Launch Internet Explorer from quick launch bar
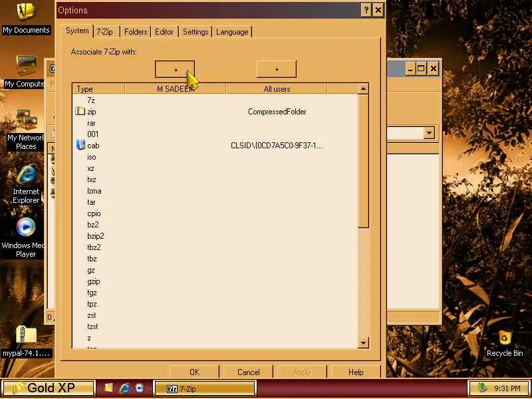This screenshot has width=532, height=399. point(124,388)
